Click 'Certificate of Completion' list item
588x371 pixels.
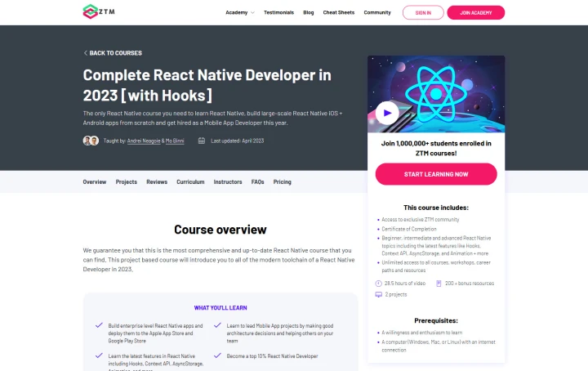coord(409,229)
